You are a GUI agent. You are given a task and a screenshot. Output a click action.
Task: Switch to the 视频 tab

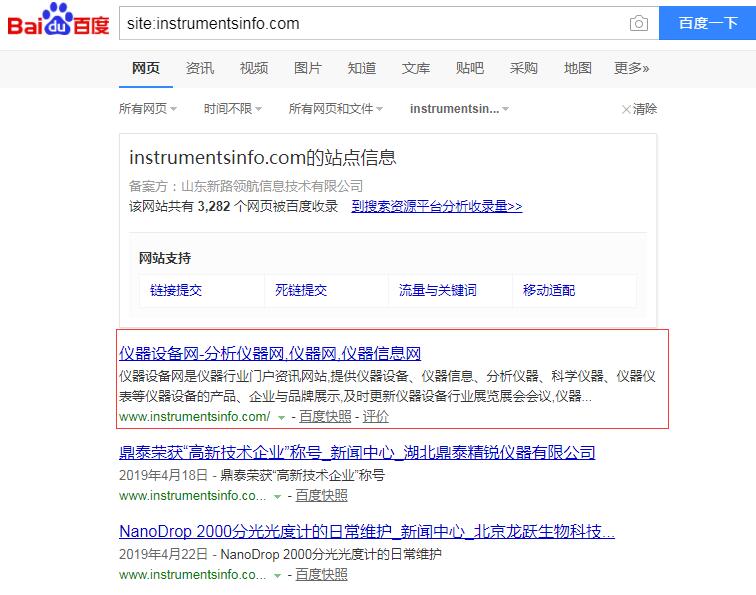(x=254, y=68)
